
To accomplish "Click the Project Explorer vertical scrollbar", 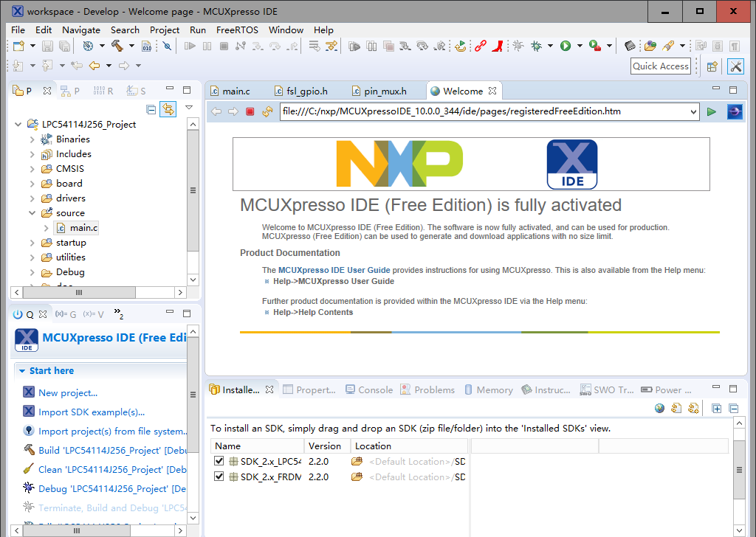I will click(x=193, y=190).
